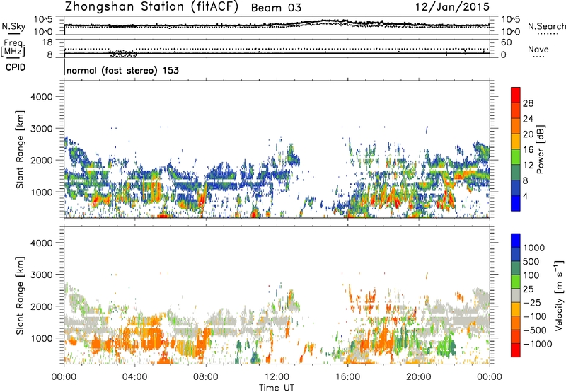Click the '24' tick on Power colorbar
Viewport: 566px width, 392px height.
528,119
